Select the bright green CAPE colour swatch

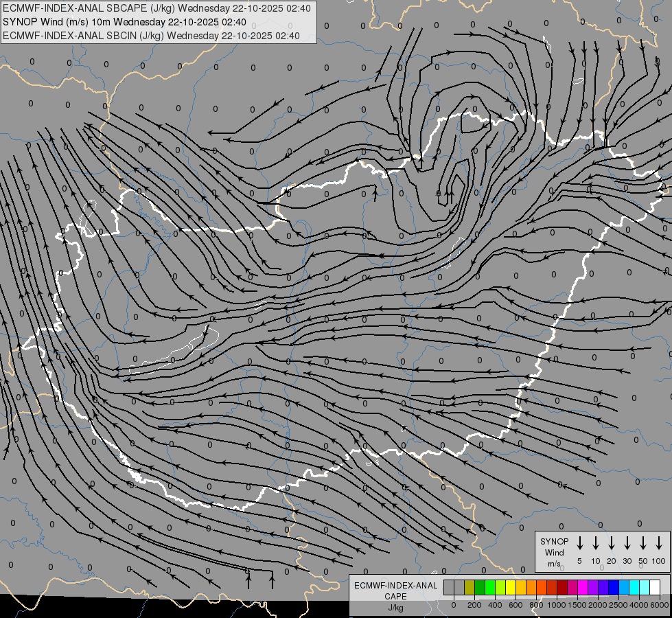(x=490, y=587)
